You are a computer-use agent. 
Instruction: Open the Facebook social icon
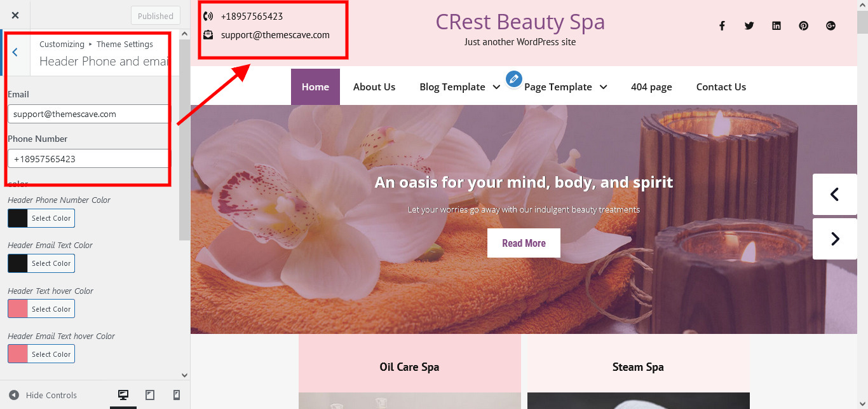[x=722, y=26]
